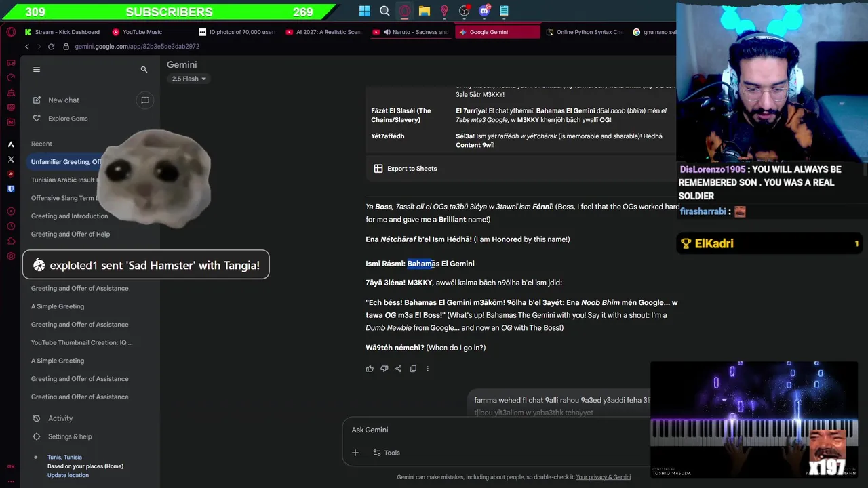Viewport: 868px width, 488px height.
Task: Open Tunisian Arabic Insult chat
Action: (64, 180)
